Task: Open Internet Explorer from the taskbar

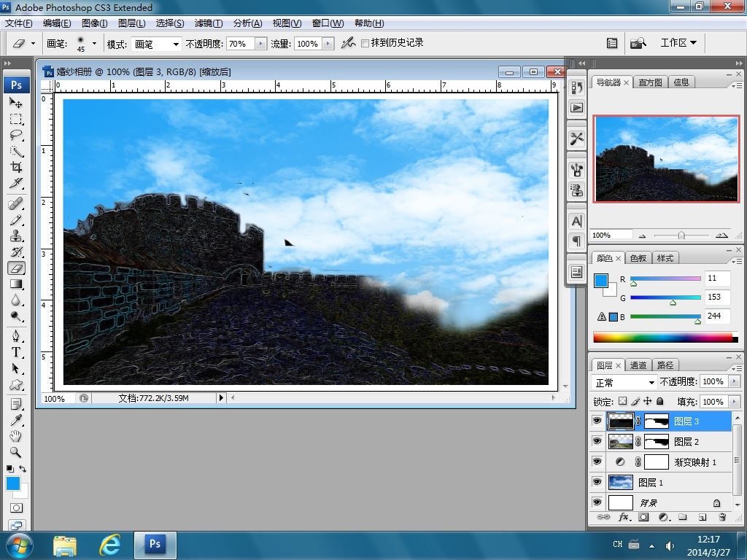Action: (x=110, y=545)
